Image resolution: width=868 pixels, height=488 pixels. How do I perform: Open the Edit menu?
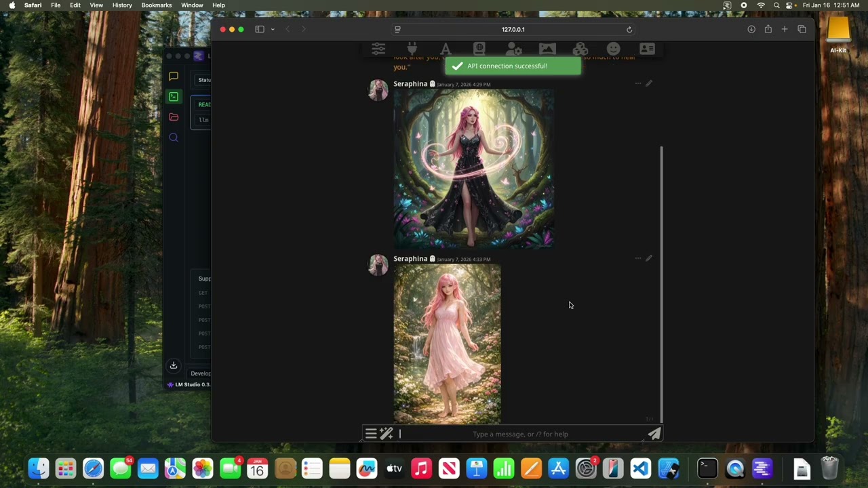pyautogui.click(x=75, y=5)
